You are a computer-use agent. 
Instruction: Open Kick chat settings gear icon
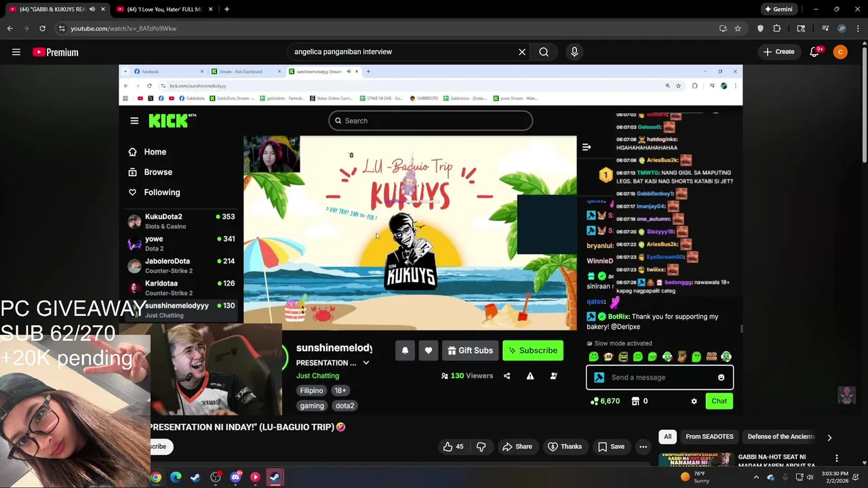tap(694, 401)
